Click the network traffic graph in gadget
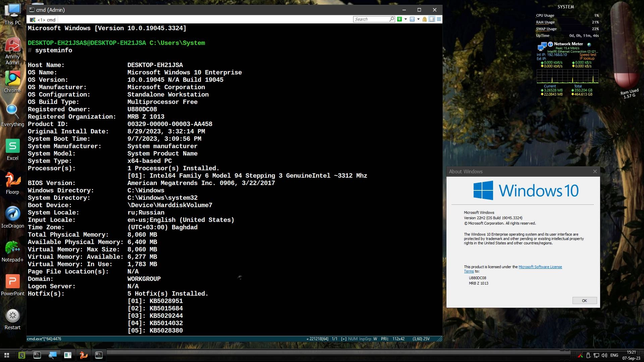Screen dimensions: 644x362 click(x=568, y=76)
